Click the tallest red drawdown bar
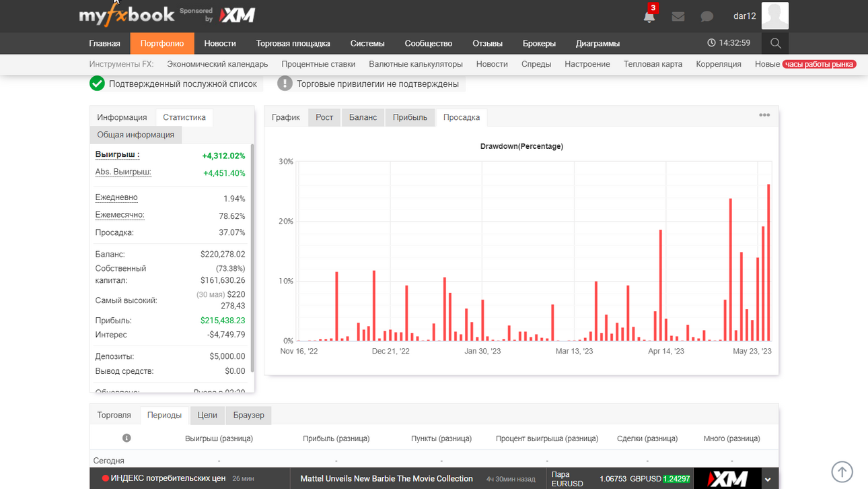Viewport: 868px width, 489px height. click(x=768, y=263)
